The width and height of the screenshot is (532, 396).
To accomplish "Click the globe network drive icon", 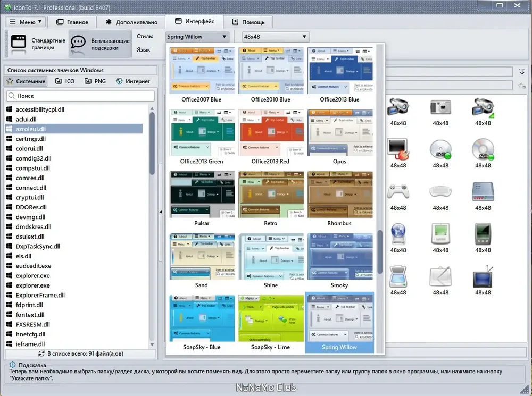I will point(398,234).
